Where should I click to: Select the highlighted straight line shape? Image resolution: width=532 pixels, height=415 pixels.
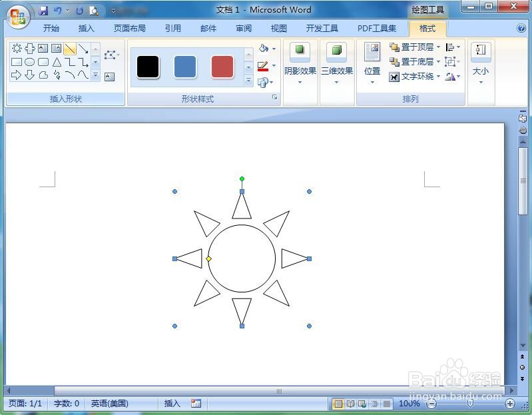[x=70, y=49]
